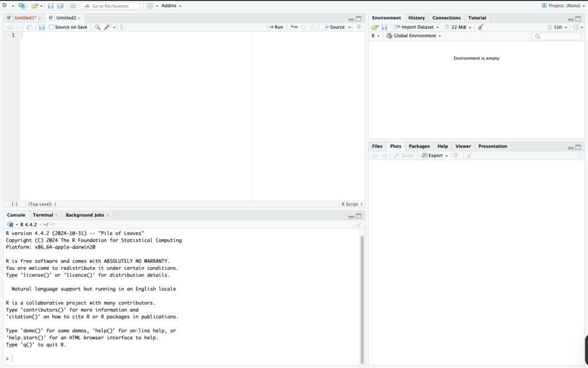Open the R Script file type selector
The image size is (588, 368).
point(352,204)
